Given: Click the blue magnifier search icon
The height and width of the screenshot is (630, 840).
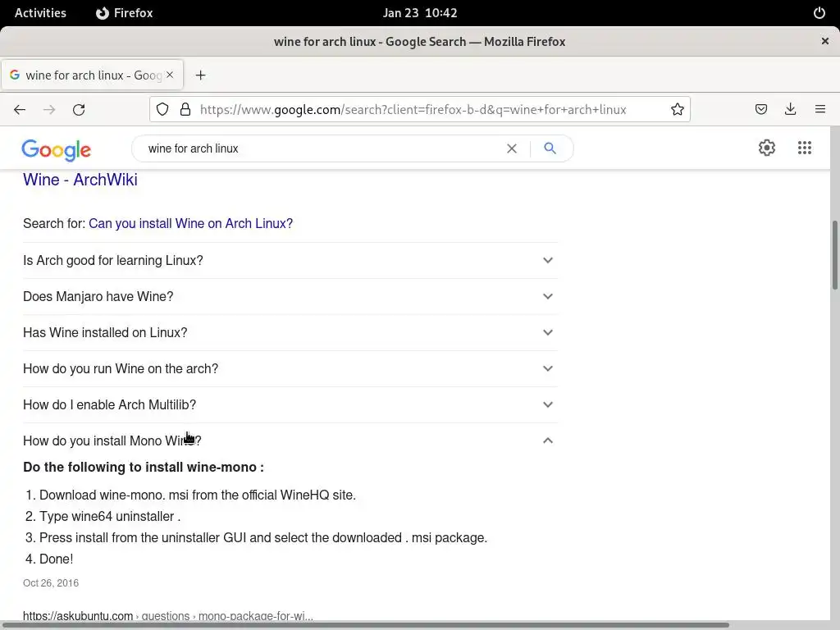Looking at the screenshot, I should point(550,148).
